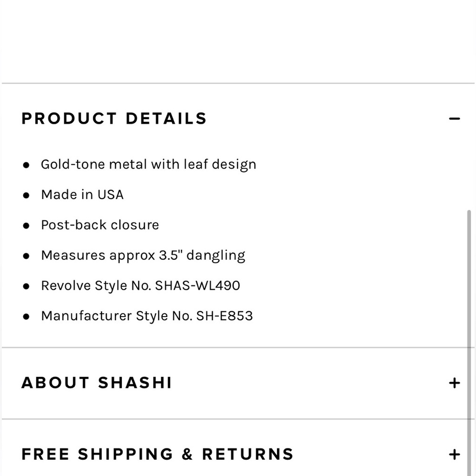Collapse Product Details with the minus icon

(x=454, y=119)
